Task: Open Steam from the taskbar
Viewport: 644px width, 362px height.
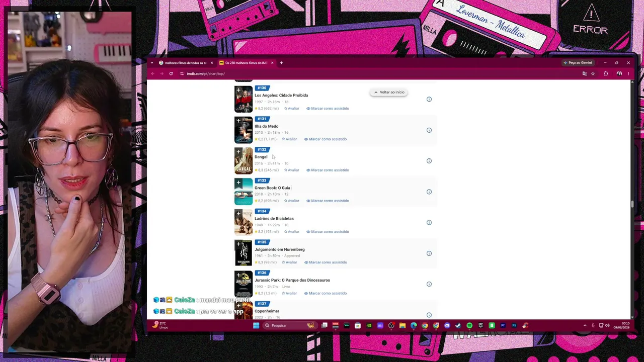Action: click(x=458, y=326)
